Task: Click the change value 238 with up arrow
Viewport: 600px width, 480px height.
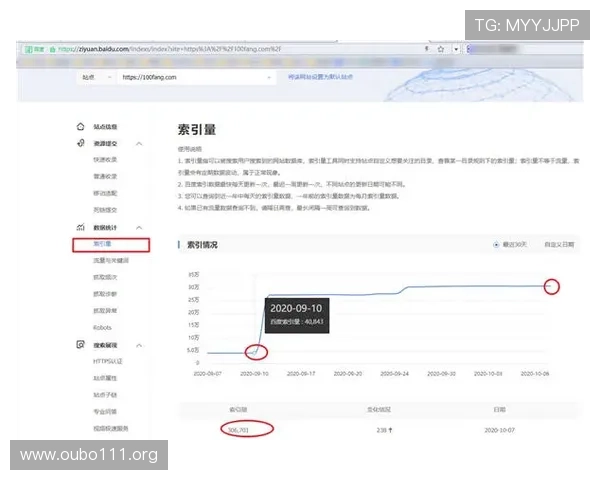Action: click(x=385, y=430)
